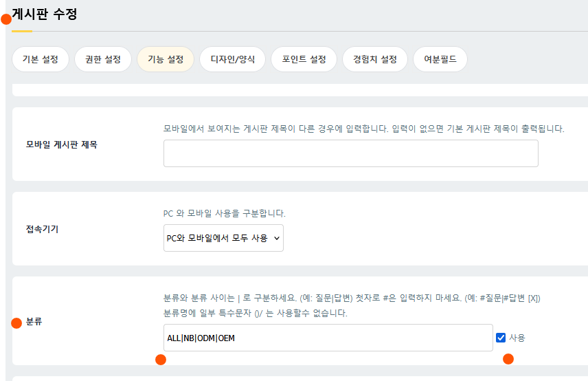Toggle the 사용 checkbox for 분류
The height and width of the screenshot is (381, 588).
click(x=501, y=338)
